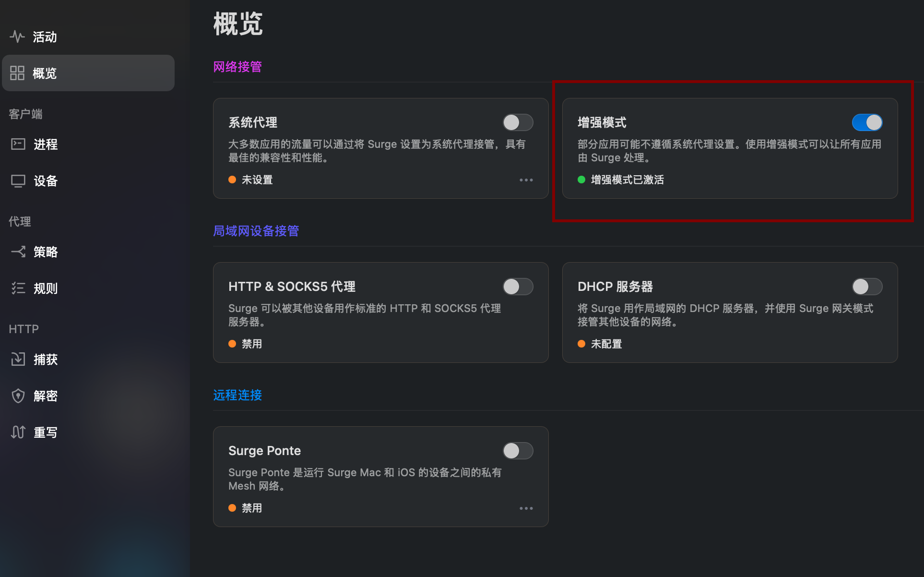The height and width of the screenshot is (577, 924).
Task: Click the 规则 rules list icon
Action: pos(18,288)
